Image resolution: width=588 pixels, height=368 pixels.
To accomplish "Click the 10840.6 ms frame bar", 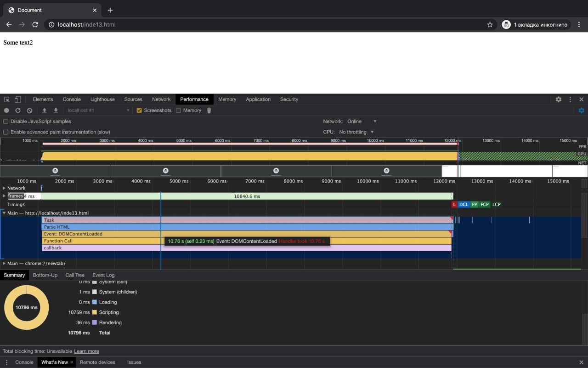I will pos(247,196).
